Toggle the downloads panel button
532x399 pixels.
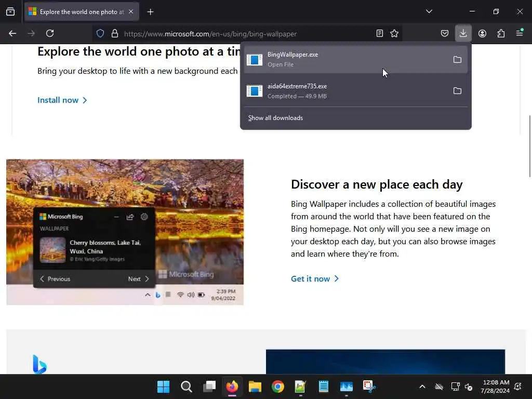coord(463,33)
